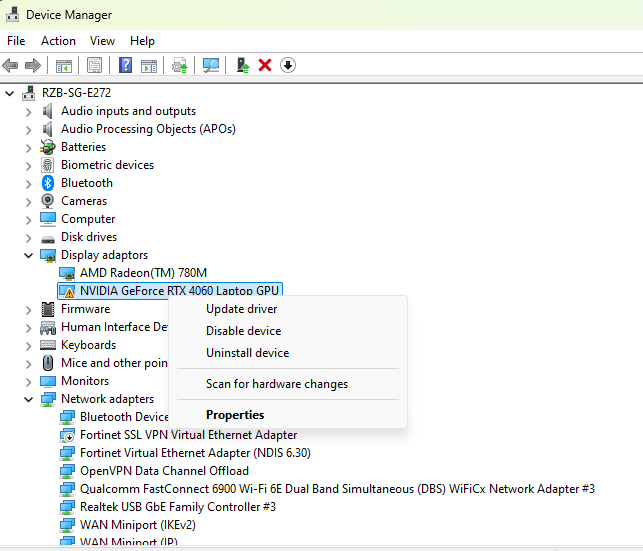
Task: Select the Monitors category label
Action: click(x=85, y=381)
